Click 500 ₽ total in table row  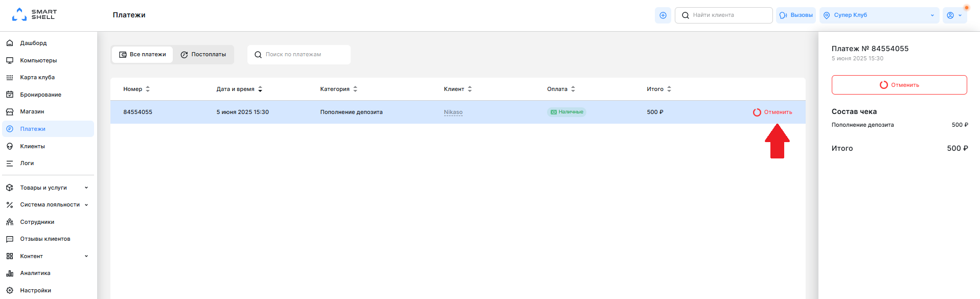point(655,112)
